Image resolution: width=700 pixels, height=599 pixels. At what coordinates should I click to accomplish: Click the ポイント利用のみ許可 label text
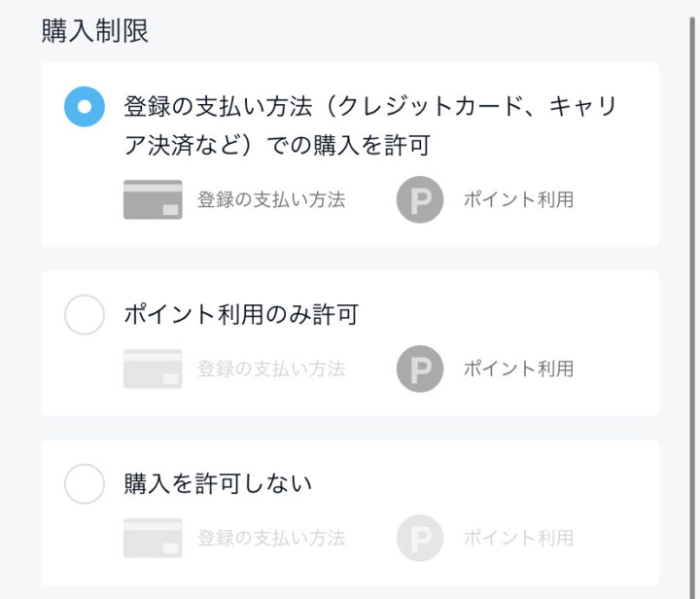click(x=241, y=315)
